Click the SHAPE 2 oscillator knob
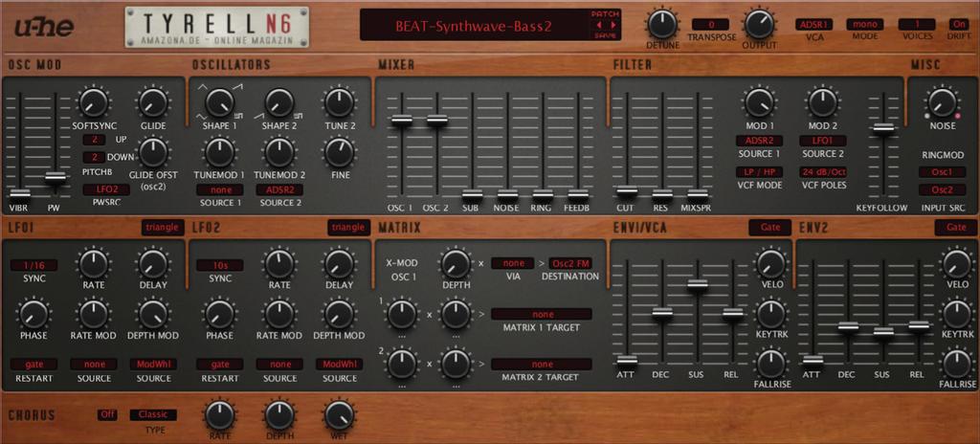The height and width of the screenshot is (444, 980). [279, 102]
